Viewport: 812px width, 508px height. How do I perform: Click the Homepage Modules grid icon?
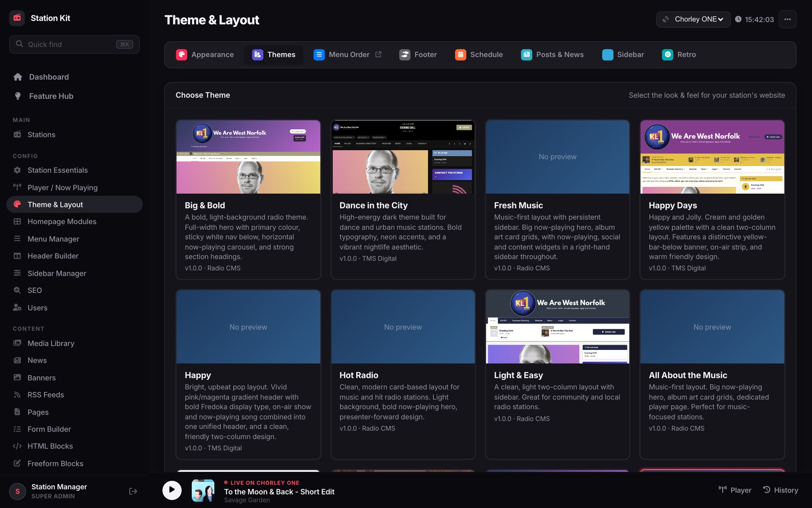(x=17, y=222)
